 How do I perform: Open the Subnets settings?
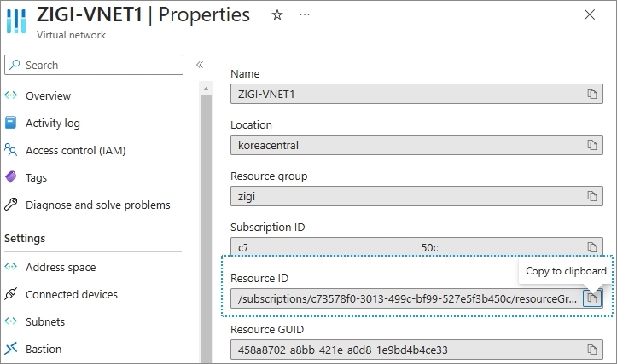[45, 321]
